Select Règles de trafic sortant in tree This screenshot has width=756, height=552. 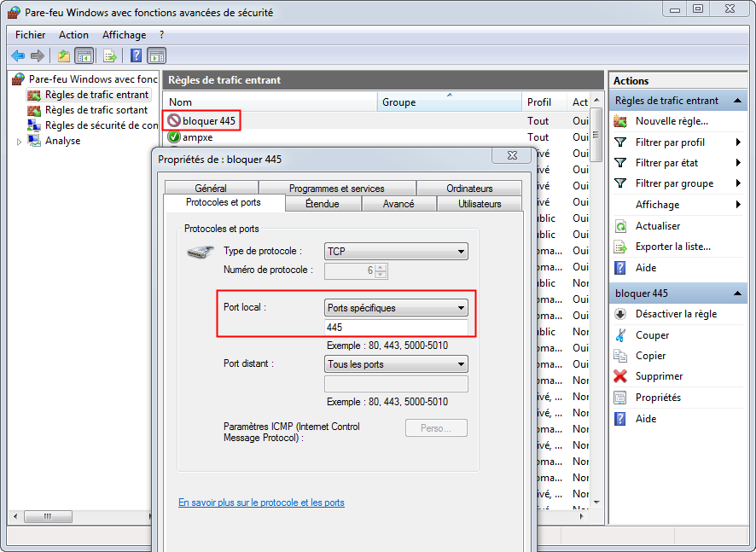[96, 110]
